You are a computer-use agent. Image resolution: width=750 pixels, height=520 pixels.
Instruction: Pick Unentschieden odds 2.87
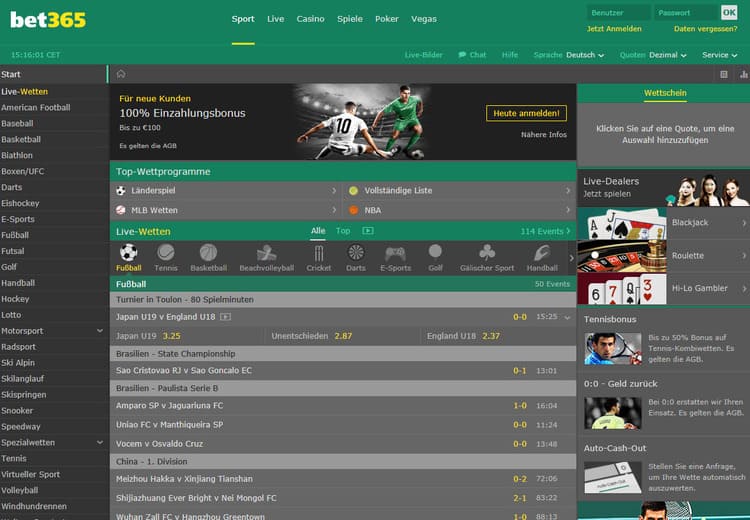(343, 336)
